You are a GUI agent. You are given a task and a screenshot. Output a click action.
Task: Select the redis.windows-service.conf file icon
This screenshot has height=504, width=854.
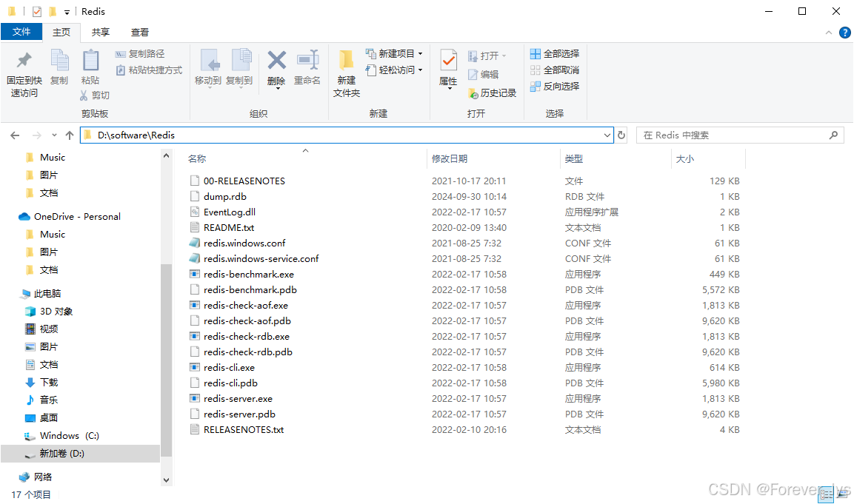(x=195, y=258)
